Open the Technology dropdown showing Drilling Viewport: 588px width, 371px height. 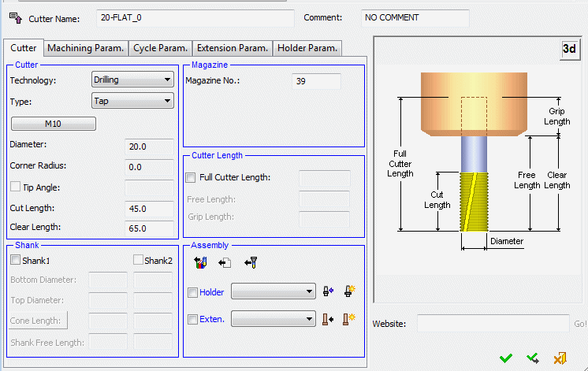pos(132,80)
